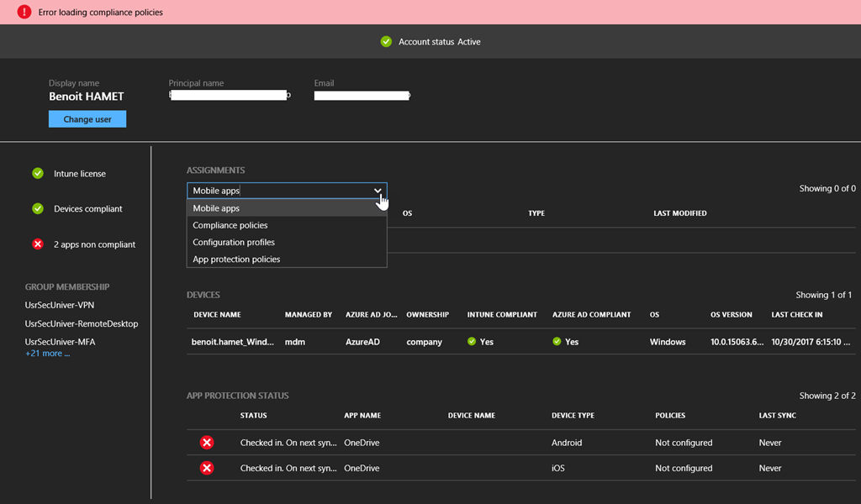Collapse the Assignments dropdown arrow
This screenshot has width=861, height=504.
pos(378,191)
